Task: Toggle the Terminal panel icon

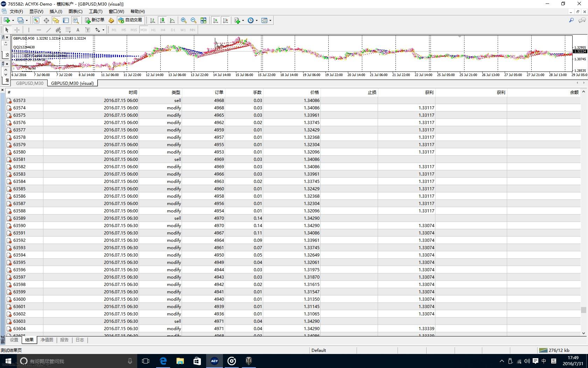Action: tap(66, 20)
